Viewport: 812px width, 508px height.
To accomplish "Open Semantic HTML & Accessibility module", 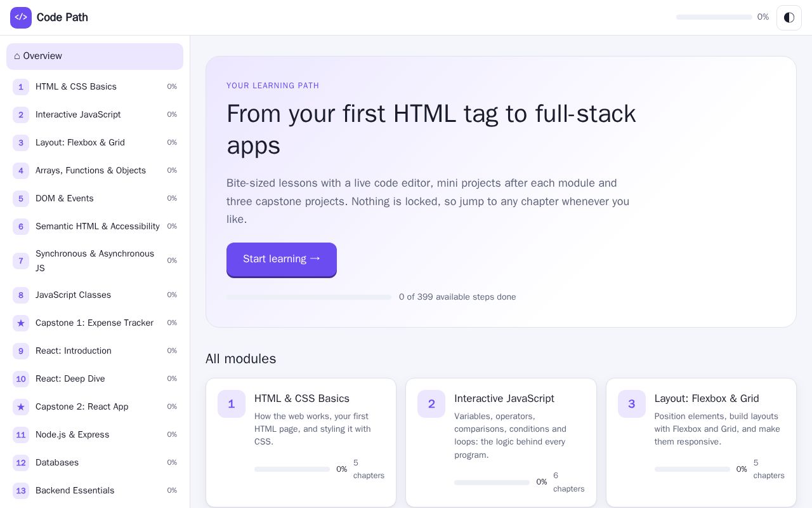I will coord(95,227).
